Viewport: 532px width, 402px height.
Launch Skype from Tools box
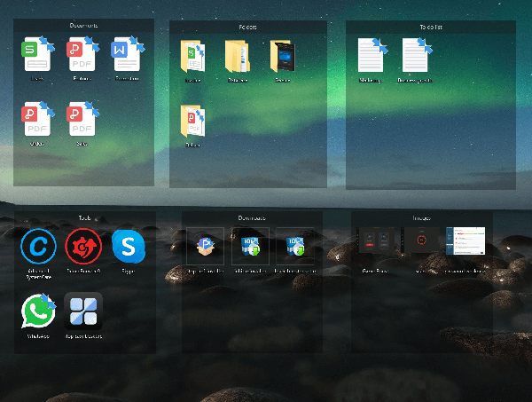(x=129, y=247)
